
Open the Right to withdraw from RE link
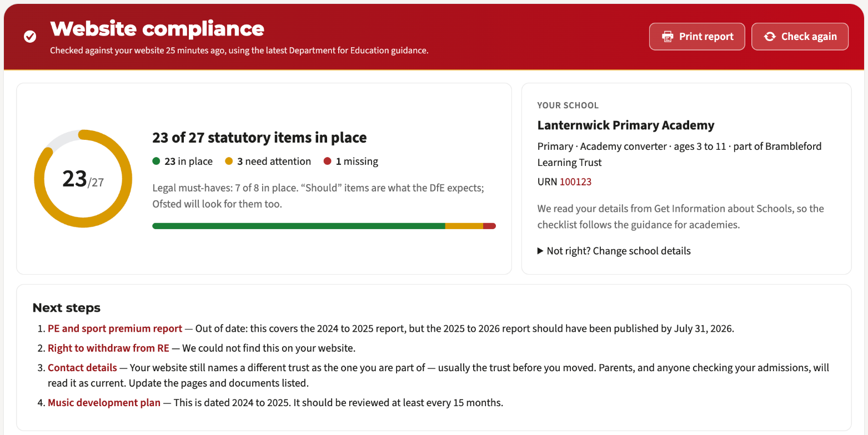coord(108,348)
